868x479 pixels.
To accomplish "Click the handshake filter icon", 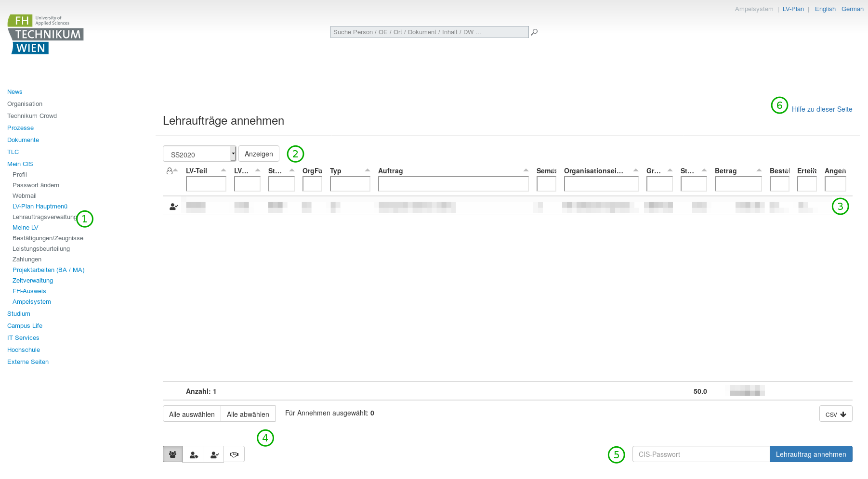I will (x=234, y=454).
